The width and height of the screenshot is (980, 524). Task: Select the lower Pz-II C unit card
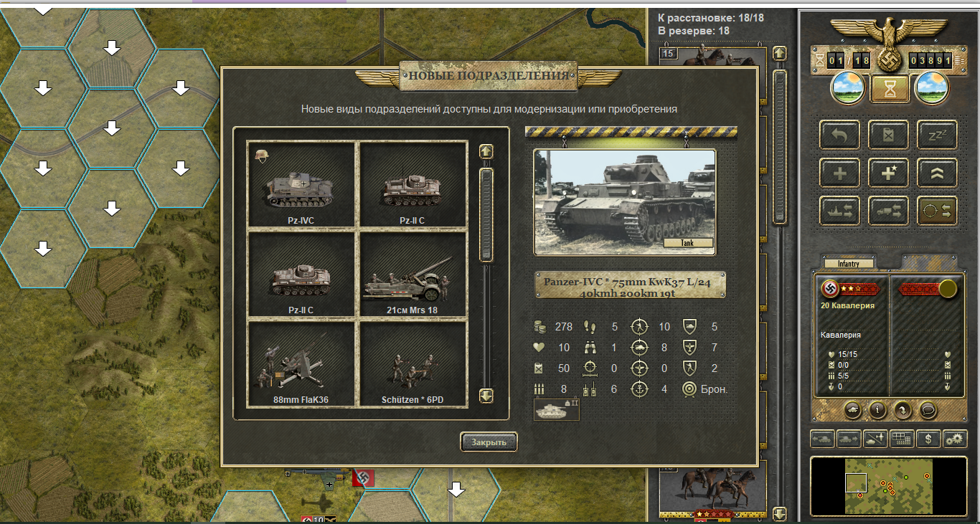pos(301,275)
